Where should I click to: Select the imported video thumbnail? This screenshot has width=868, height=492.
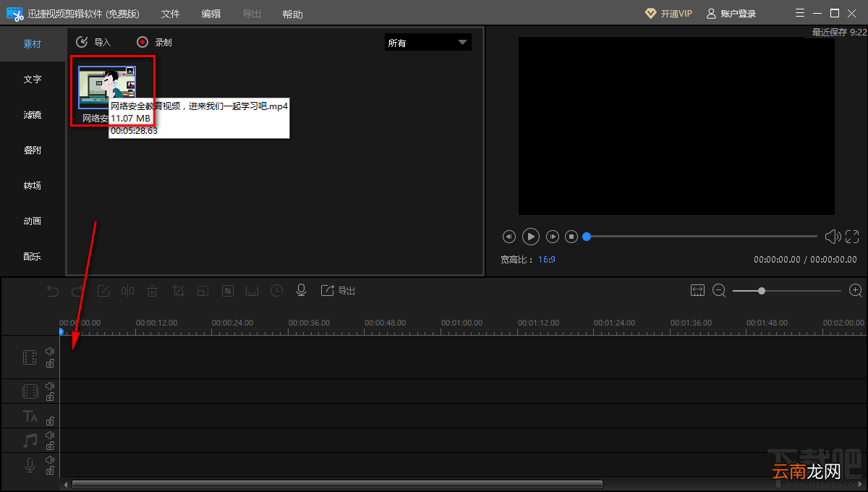pyautogui.click(x=107, y=88)
